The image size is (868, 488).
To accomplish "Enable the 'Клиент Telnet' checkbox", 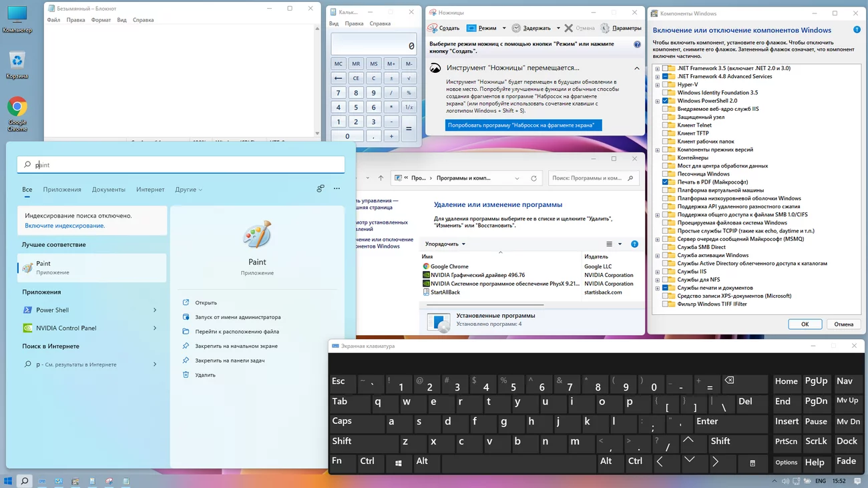I will [666, 126].
